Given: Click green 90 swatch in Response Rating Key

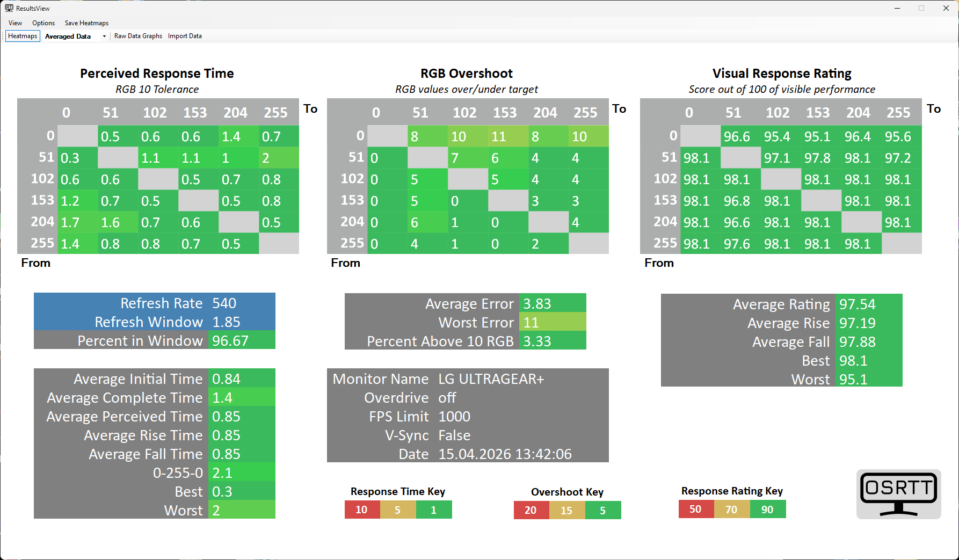Looking at the screenshot, I should click(767, 509).
